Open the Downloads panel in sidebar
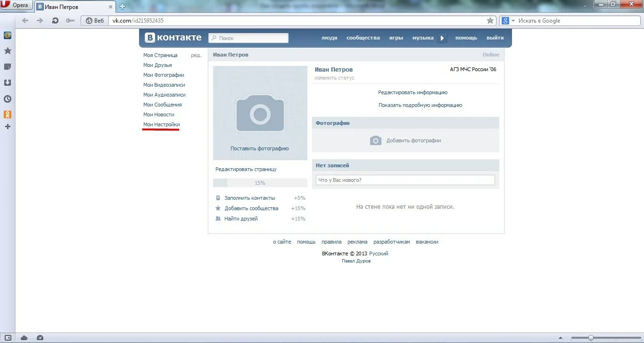This screenshot has height=343, width=644. [x=8, y=83]
